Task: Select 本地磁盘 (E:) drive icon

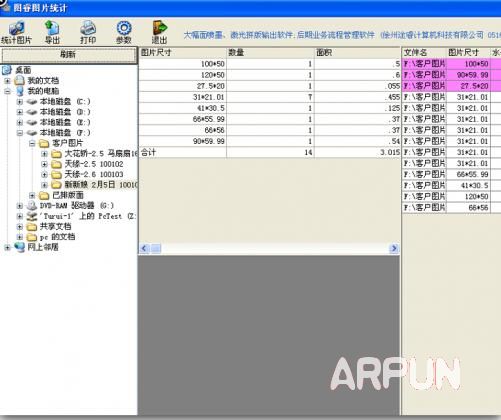Action: [x=32, y=122]
